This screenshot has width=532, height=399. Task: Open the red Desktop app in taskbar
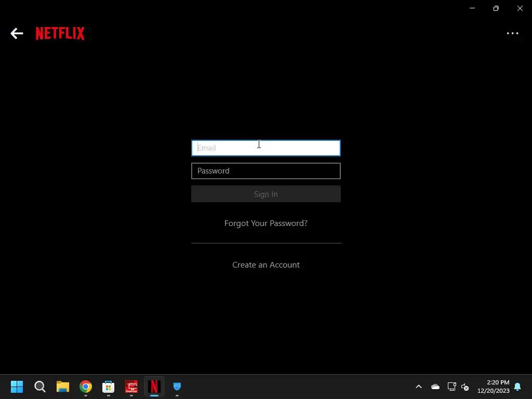click(x=131, y=387)
